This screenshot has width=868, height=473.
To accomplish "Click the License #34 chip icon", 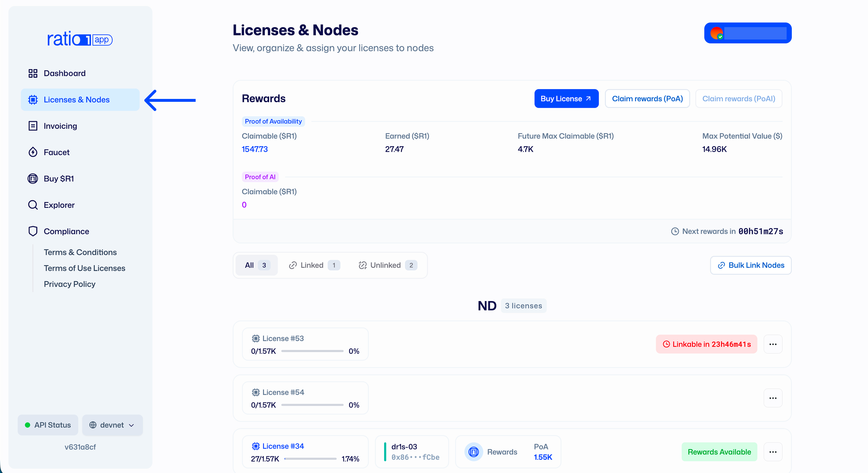I will 256,446.
